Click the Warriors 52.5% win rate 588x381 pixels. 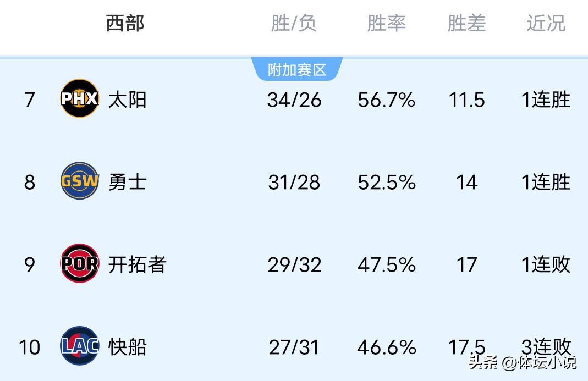coord(386,182)
